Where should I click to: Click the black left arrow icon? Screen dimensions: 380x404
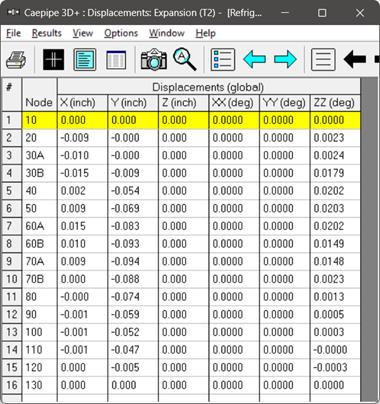pos(355,60)
